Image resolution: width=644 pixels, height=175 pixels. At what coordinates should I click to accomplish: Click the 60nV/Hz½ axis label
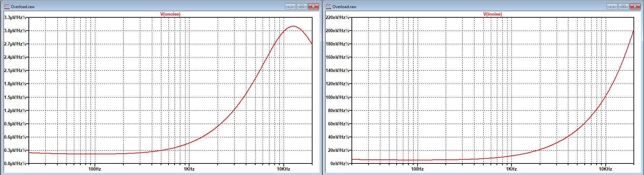pos(339,124)
